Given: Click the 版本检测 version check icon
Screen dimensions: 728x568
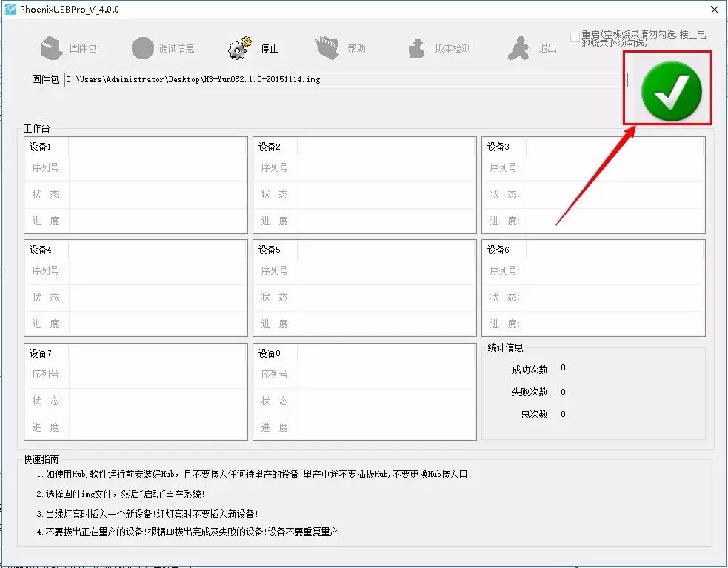Looking at the screenshot, I should pos(416,48).
